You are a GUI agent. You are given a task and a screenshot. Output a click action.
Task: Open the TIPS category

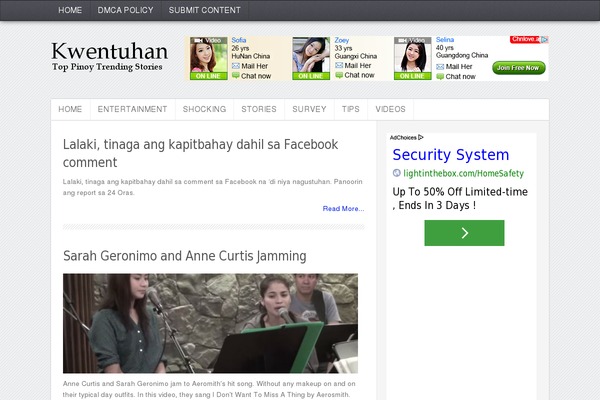[x=351, y=109]
